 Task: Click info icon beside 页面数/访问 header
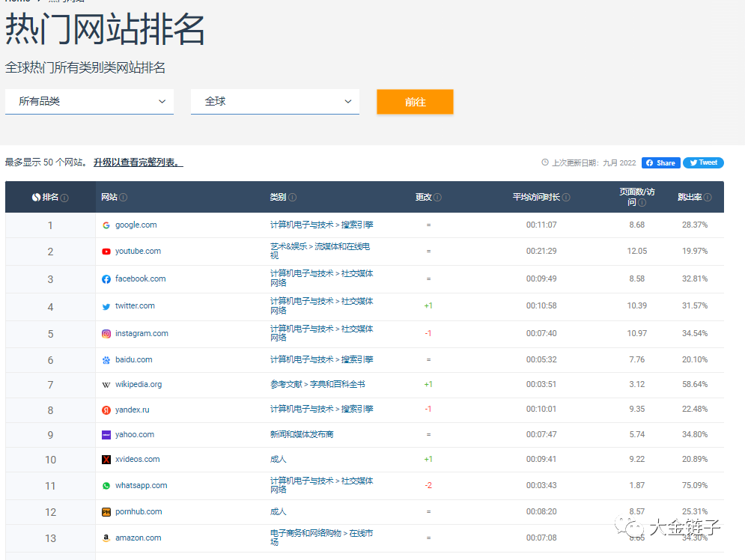click(x=642, y=203)
